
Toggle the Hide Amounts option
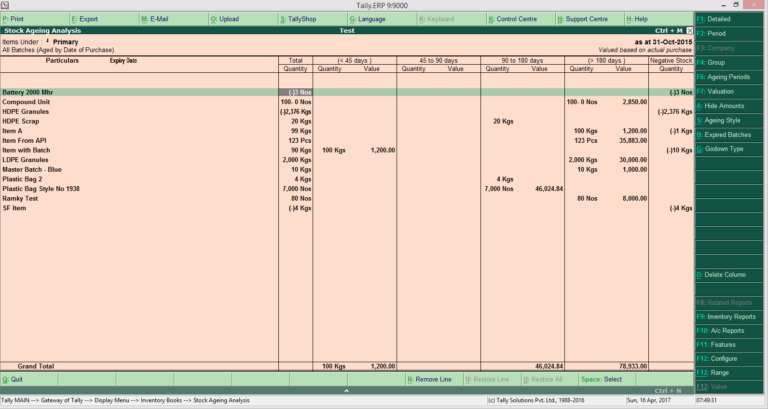coord(730,105)
